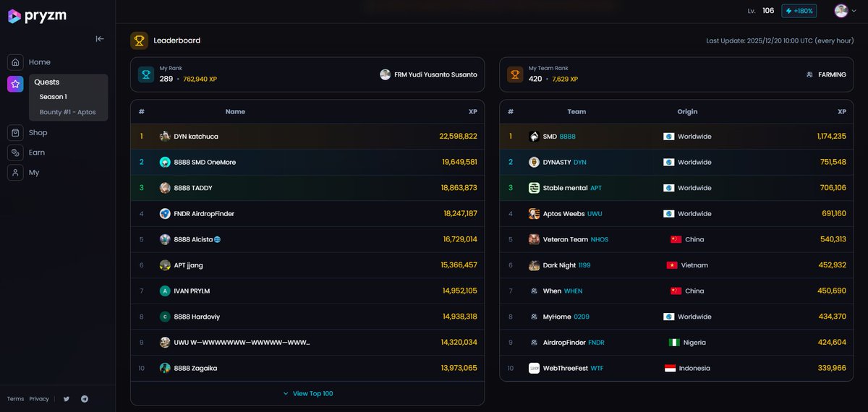Open Home from the sidebar
This screenshot has width=868, height=412.
40,62
